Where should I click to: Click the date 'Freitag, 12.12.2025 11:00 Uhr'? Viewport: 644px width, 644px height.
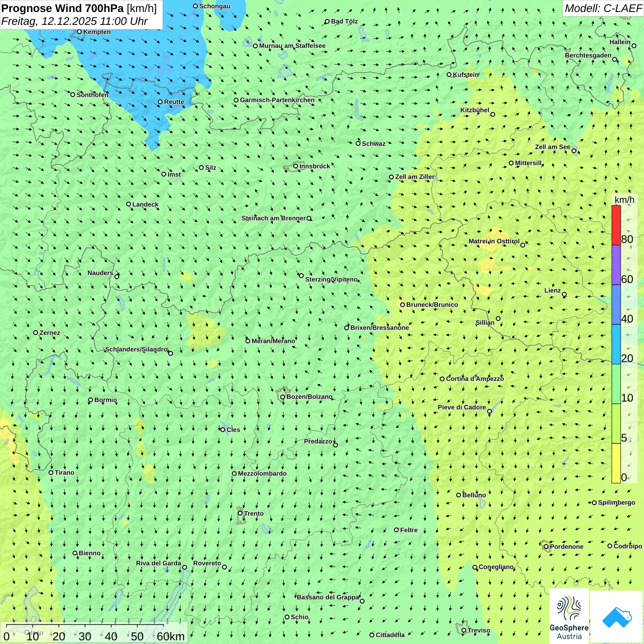[x=75, y=21]
